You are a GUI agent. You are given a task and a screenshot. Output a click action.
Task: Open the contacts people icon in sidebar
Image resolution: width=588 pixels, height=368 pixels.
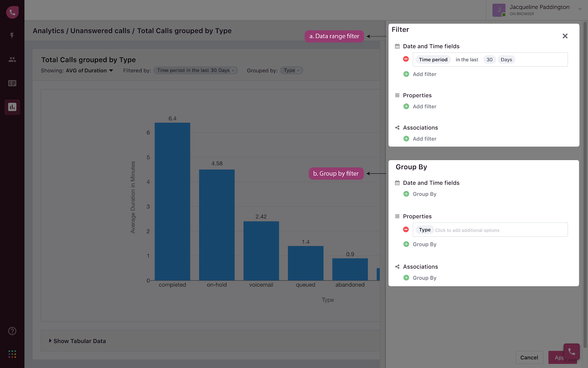pyautogui.click(x=12, y=59)
